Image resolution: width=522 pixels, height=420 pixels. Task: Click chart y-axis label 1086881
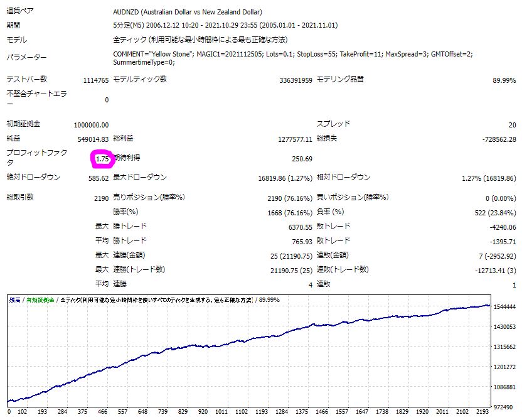pyautogui.click(x=504, y=387)
